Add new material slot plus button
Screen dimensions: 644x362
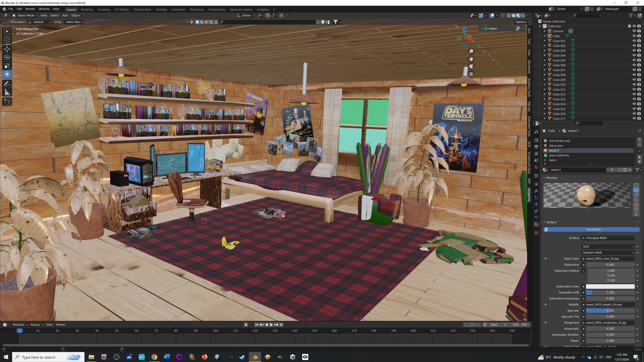point(639,140)
